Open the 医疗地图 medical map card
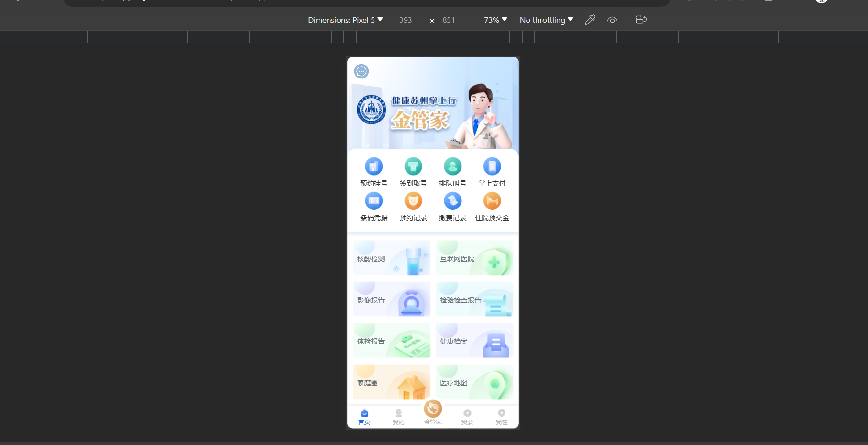Viewport: 868px width, 445px height. (474, 382)
